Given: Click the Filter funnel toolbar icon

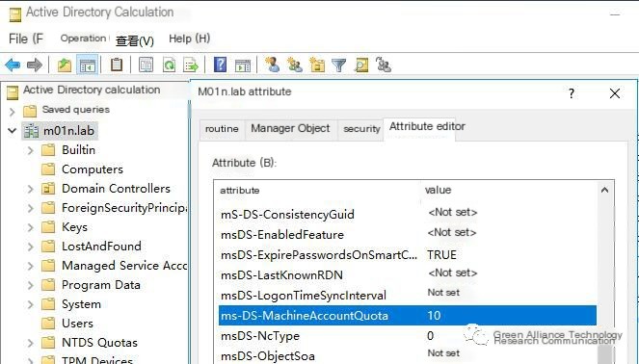Looking at the screenshot, I should pyautogui.click(x=338, y=65).
